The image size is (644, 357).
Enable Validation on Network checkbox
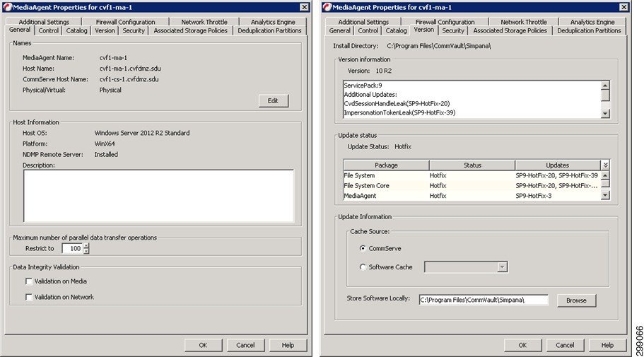pyautogui.click(x=29, y=297)
